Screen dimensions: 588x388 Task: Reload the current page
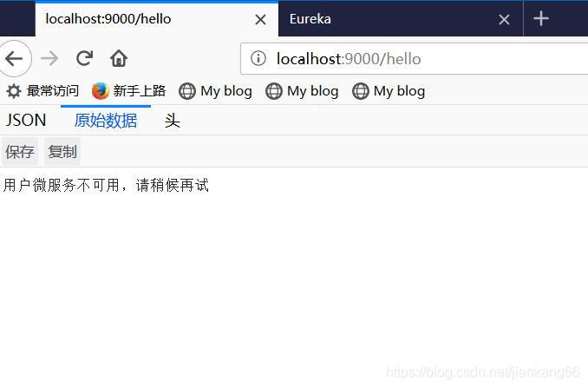(84, 58)
